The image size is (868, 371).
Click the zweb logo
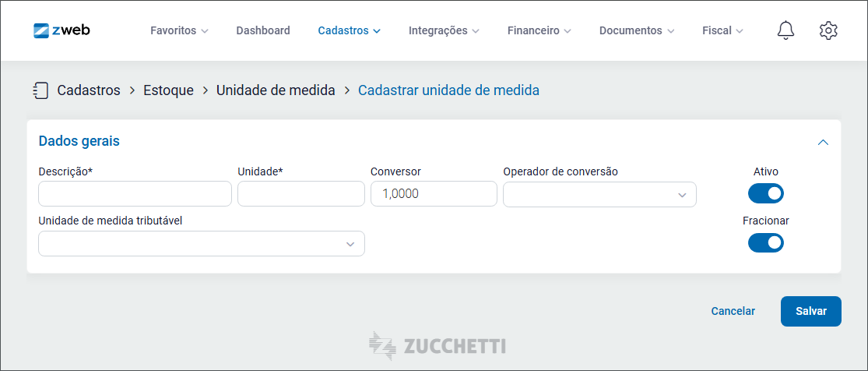coord(61,30)
